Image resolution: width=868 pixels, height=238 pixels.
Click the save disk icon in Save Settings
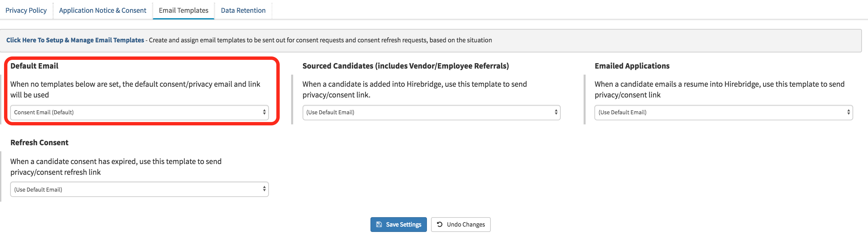pos(379,224)
